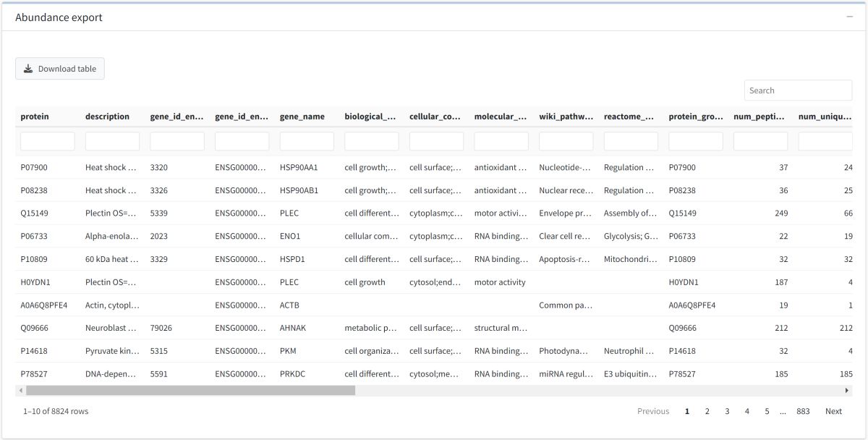Image resolution: width=868 pixels, height=440 pixels.
Task: Click the reactome column filter field
Action: [x=631, y=141]
